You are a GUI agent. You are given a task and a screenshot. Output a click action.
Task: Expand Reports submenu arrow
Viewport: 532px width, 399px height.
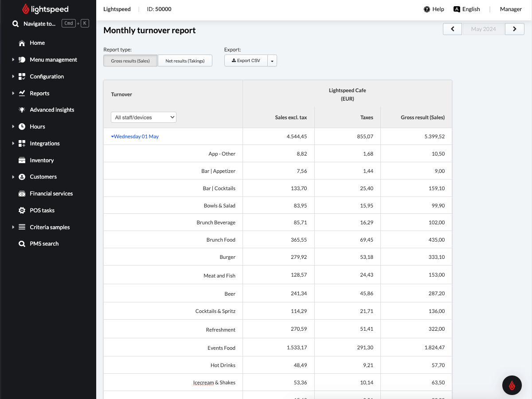(x=13, y=94)
